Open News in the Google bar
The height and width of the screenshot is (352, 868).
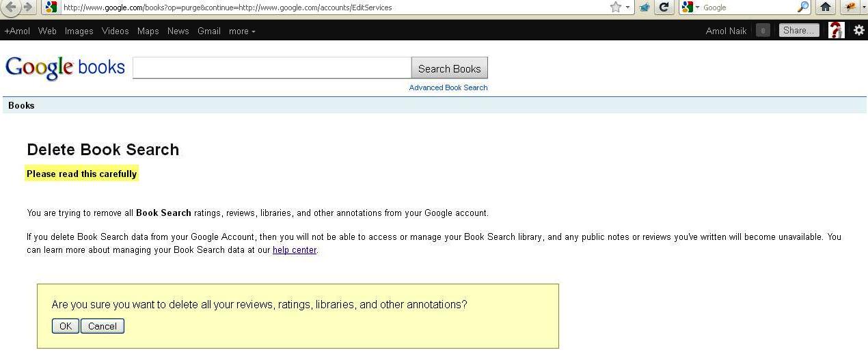coord(178,31)
